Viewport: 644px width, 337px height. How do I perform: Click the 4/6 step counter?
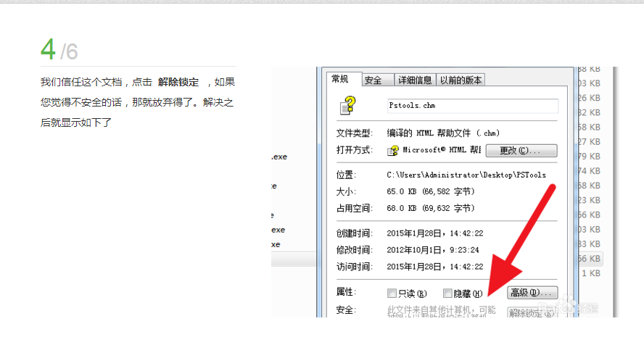coord(59,50)
